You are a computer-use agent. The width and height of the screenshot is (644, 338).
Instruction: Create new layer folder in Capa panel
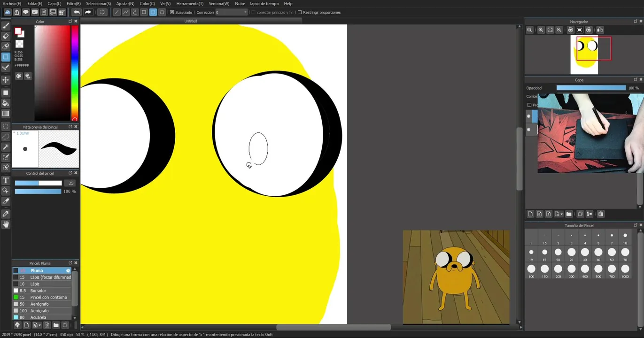(569, 214)
